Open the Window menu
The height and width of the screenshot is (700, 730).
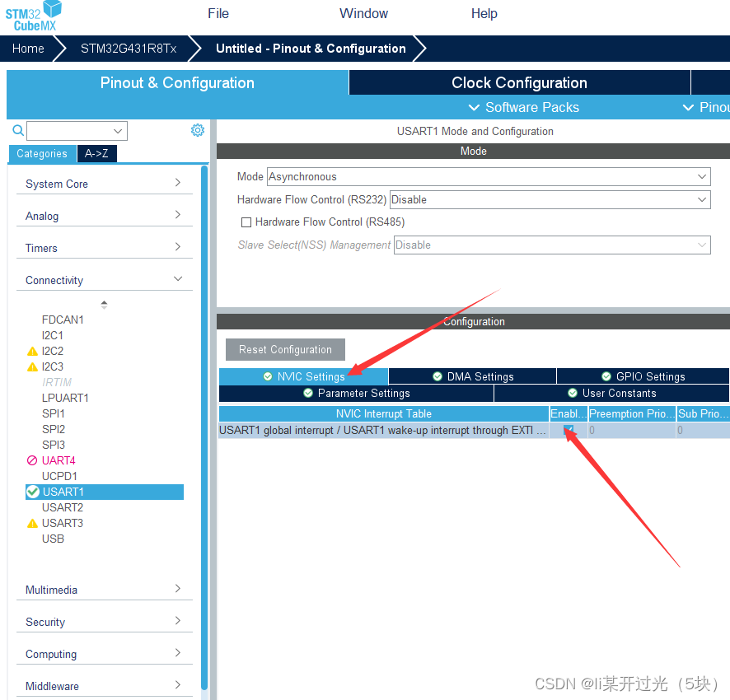pos(363,13)
